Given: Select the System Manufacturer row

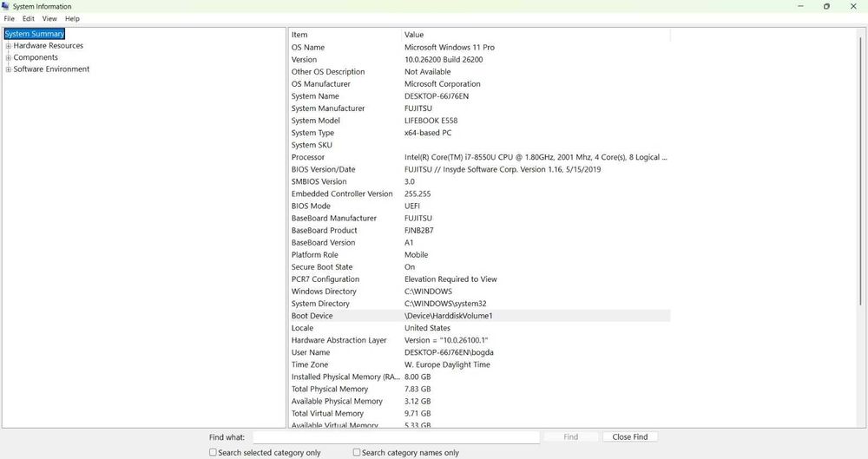Looking at the screenshot, I should point(479,108).
